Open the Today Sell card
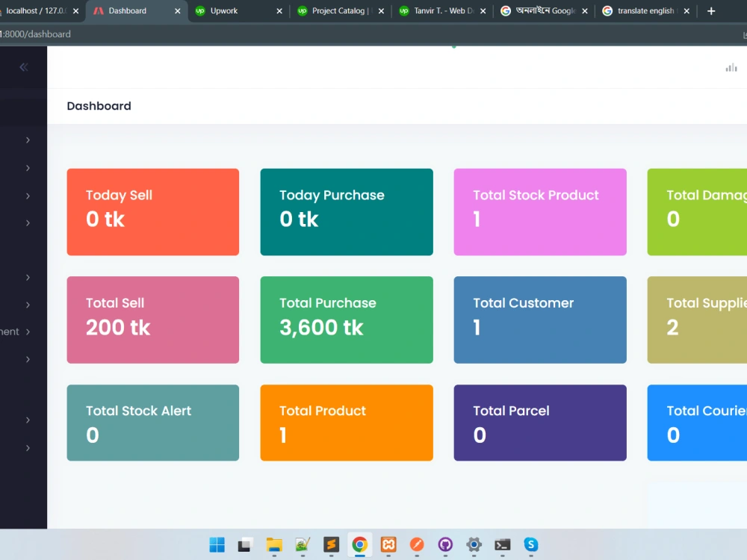747x560 pixels. 153,212
